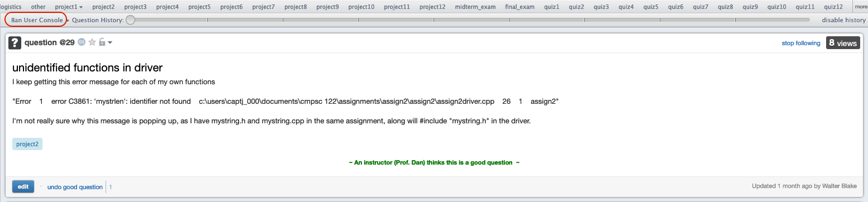Image resolution: width=868 pixels, height=202 pixels.
Task: Click disable history
Action: coord(843,20)
